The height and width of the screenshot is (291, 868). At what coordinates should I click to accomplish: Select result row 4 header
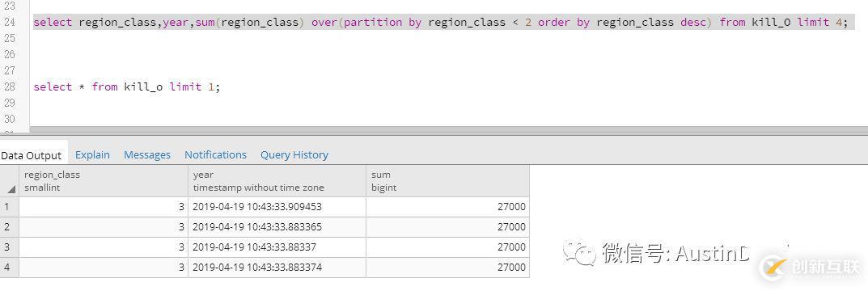10,268
